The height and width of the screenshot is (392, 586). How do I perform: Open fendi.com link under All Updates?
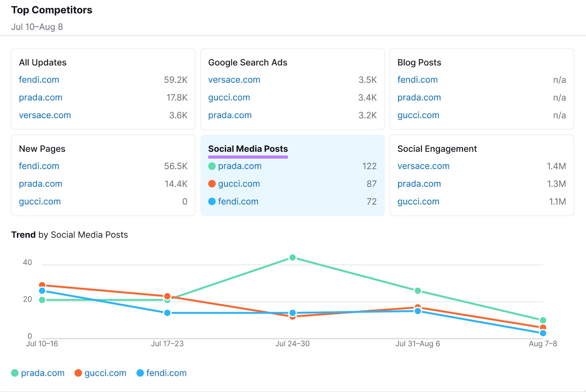coord(39,80)
